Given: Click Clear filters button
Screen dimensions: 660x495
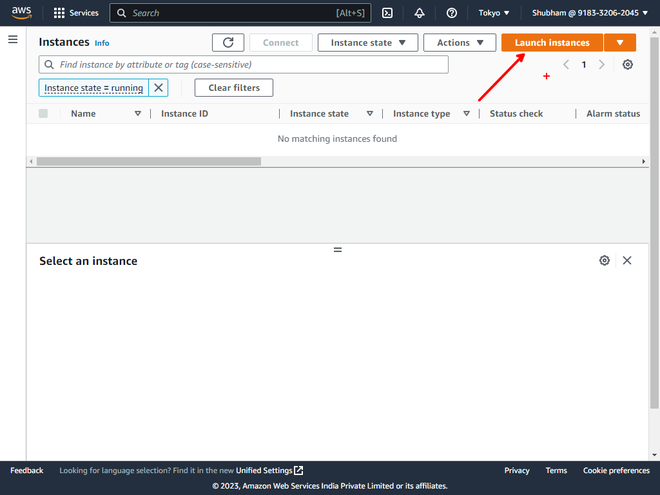Looking at the screenshot, I should [x=234, y=88].
